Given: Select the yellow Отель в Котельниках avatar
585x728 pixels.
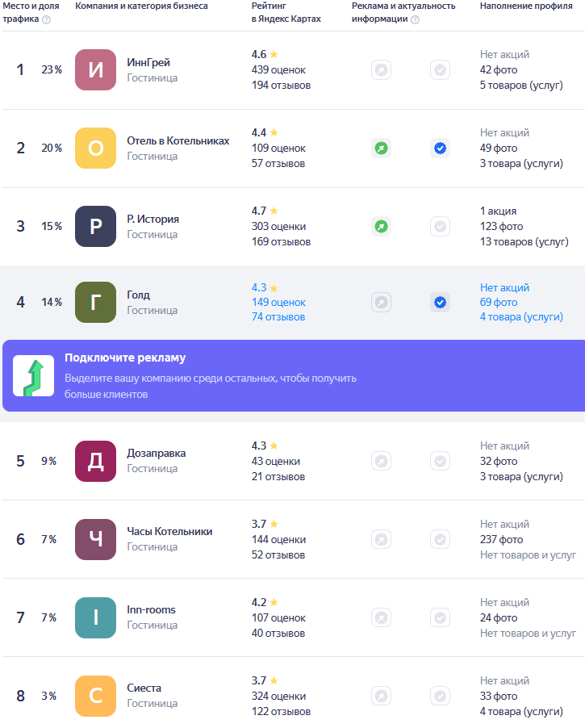Looking at the screenshot, I should coord(95,149).
